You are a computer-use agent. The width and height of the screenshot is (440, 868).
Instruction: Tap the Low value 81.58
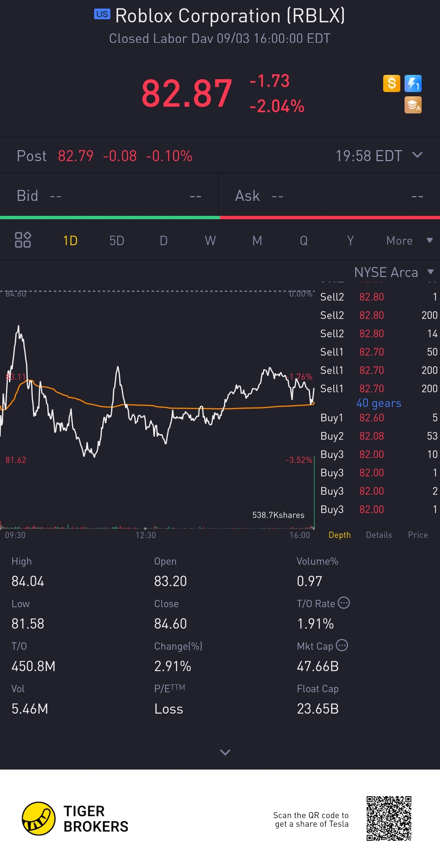coord(28,624)
